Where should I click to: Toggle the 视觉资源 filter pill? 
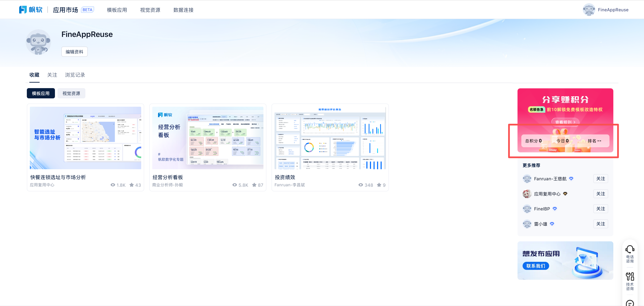(x=71, y=93)
